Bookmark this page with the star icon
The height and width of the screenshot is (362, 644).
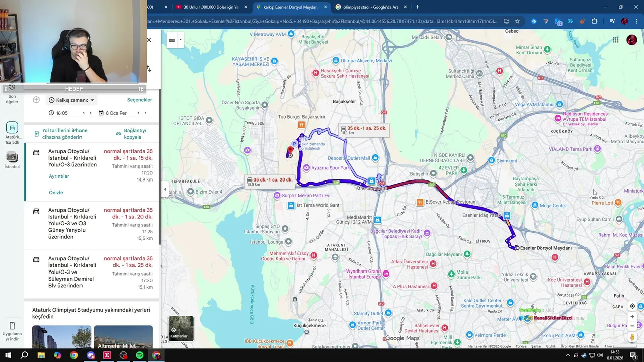[x=517, y=21]
